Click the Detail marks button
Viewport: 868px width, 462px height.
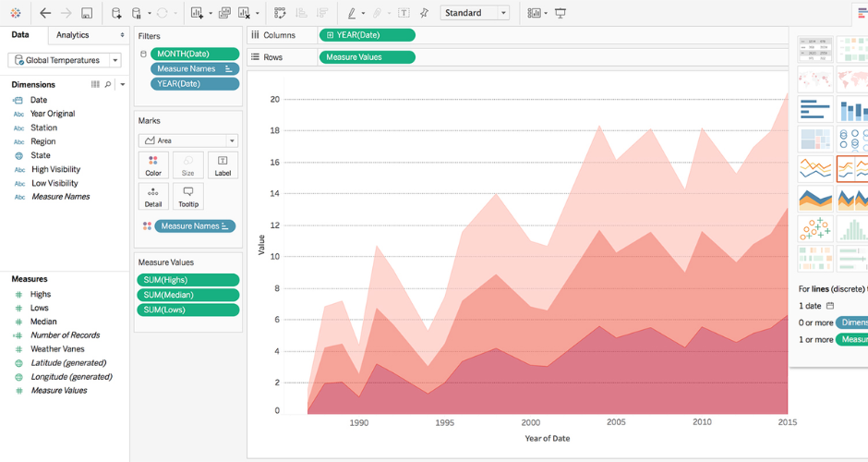[x=153, y=197]
